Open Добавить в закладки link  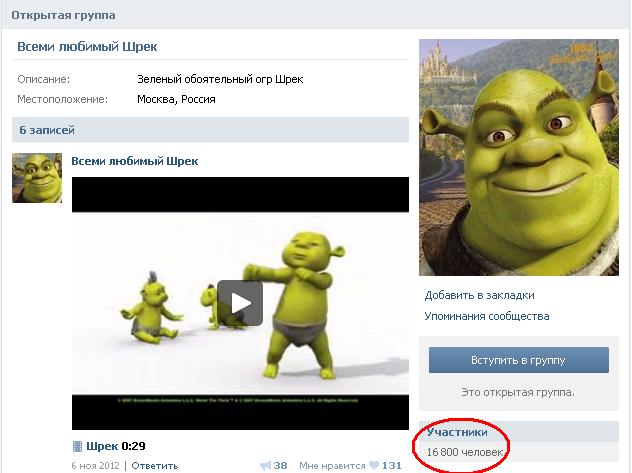(479, 295)
